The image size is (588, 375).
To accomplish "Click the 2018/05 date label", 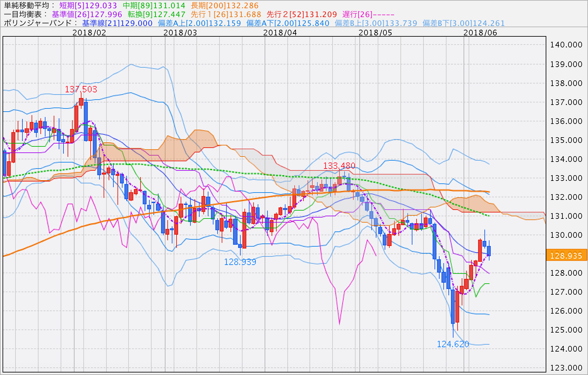I will 375,33.
